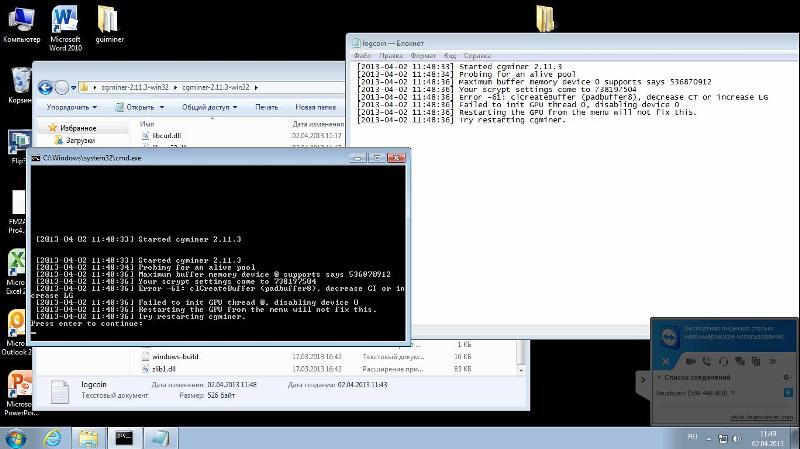Click the TeamViewer logo in the panel
Viewport: 800px width, 449px height.
[x=668, y=337]
